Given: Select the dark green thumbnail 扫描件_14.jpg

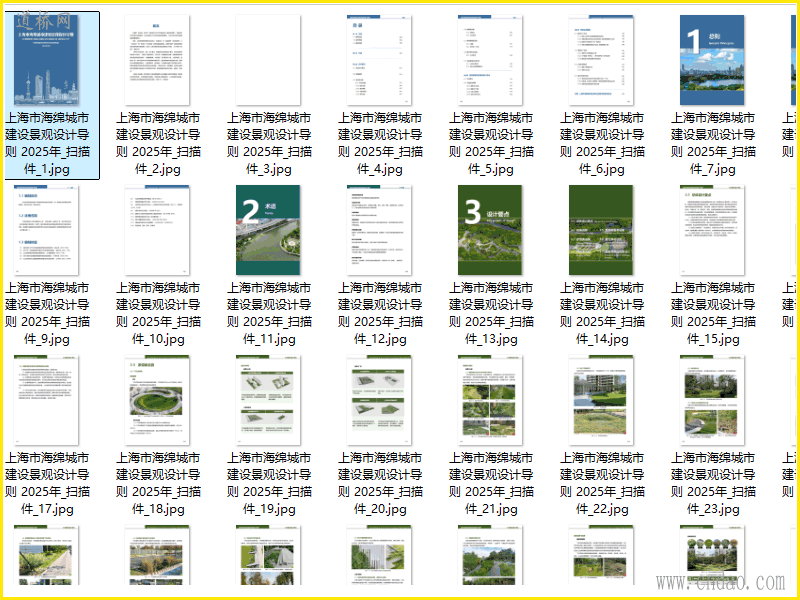Looking at the screenshot, I should coord(601,230).
